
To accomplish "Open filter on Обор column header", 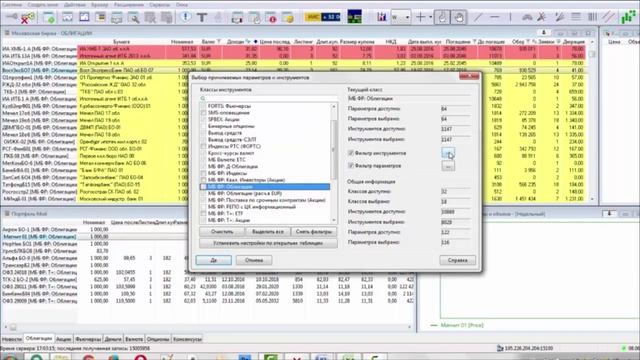I will point(527,42).
